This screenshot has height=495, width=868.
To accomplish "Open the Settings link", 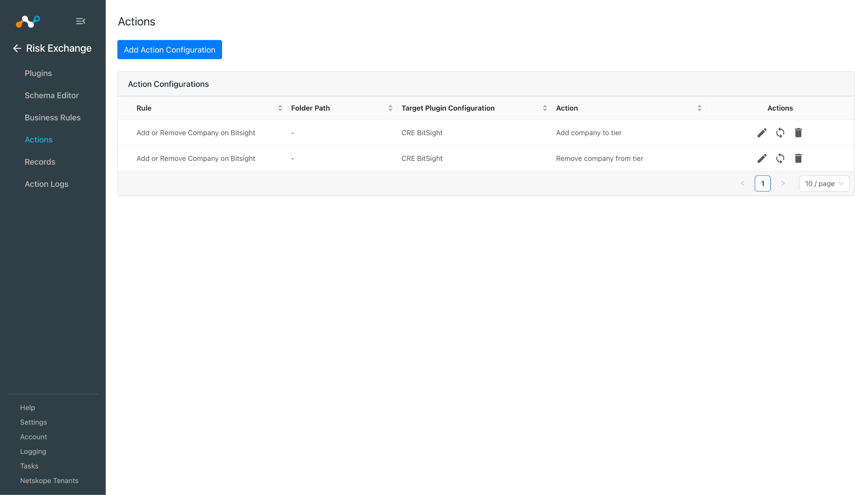I will [33, 422].
